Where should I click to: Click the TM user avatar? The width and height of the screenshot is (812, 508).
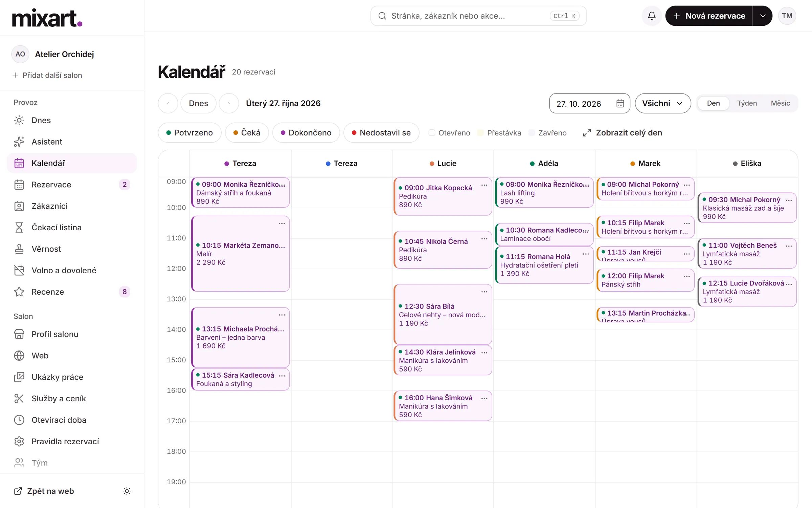(x=787, y=16)
